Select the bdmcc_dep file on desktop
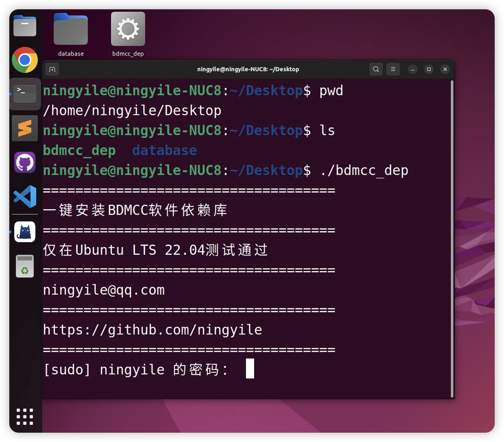504x442 pixels. tap(128, 34)
